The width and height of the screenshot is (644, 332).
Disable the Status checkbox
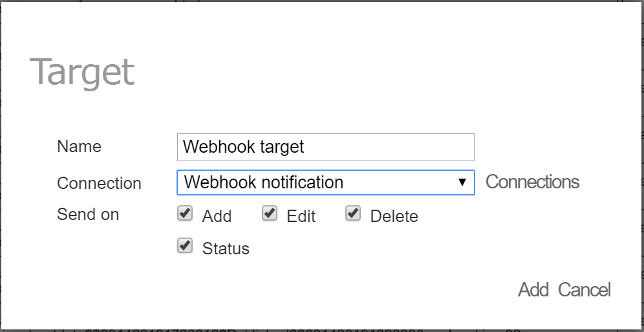tap(185, 246)
